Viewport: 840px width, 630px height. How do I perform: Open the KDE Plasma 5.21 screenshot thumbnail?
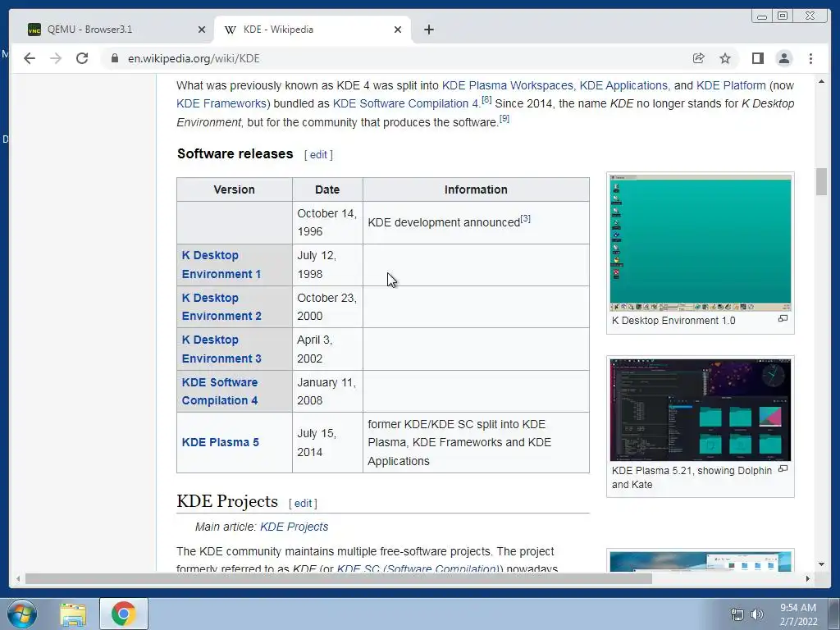pyautogui.click(x=701, y=410)
